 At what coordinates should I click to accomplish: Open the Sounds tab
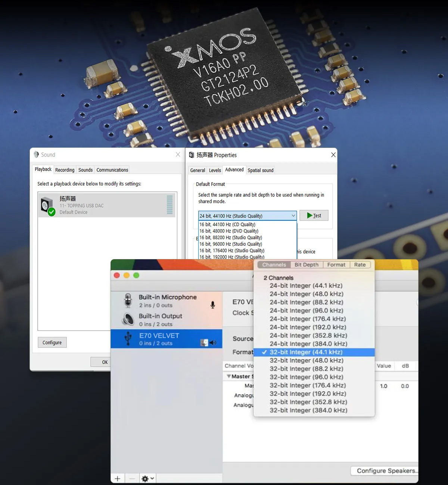[x=85, y=170]
